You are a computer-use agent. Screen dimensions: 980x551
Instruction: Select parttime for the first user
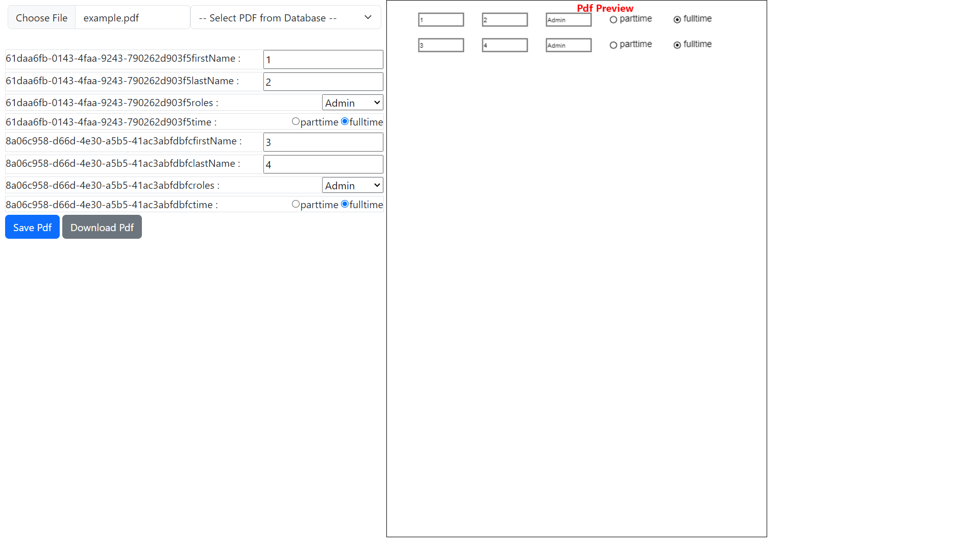pyautogui.click(x=296, y=121)
